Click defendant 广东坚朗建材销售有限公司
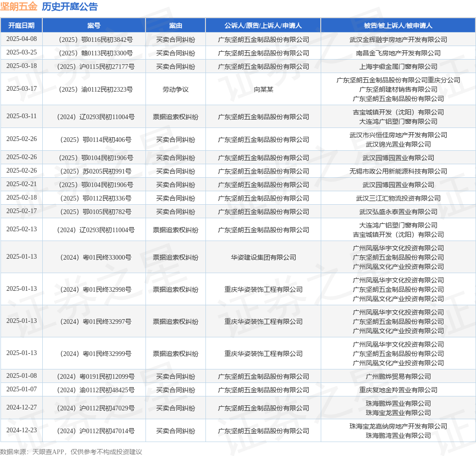This screenshot has width=476, height=456. point(398,89)
